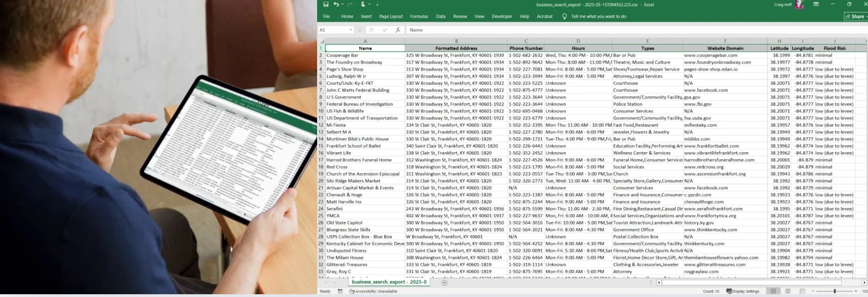Click the formula bar containing 'Name'

(x=636, y=30)
